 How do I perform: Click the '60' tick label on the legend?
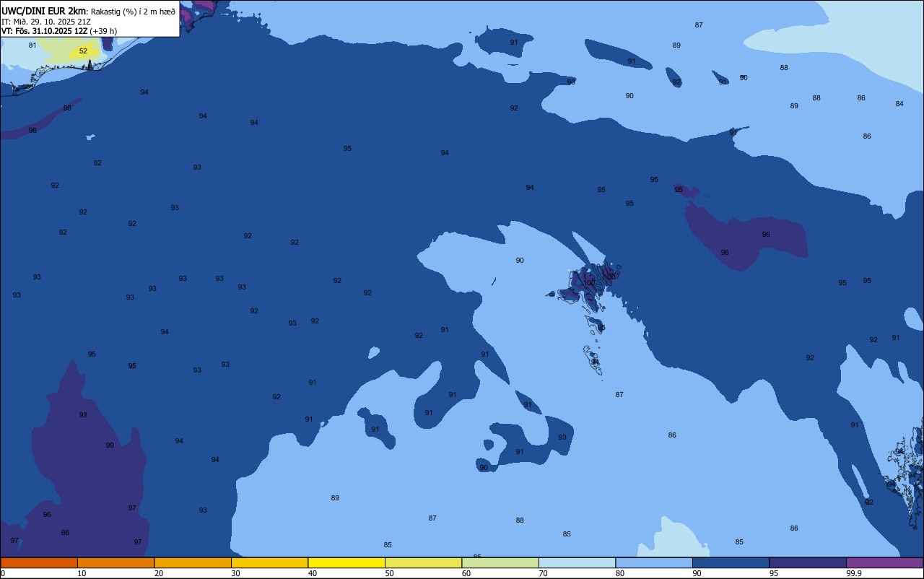point(466,573)
